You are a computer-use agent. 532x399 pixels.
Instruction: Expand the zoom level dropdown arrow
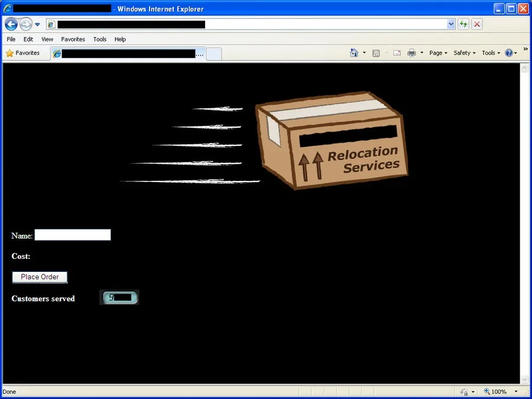tap(516, 392)
